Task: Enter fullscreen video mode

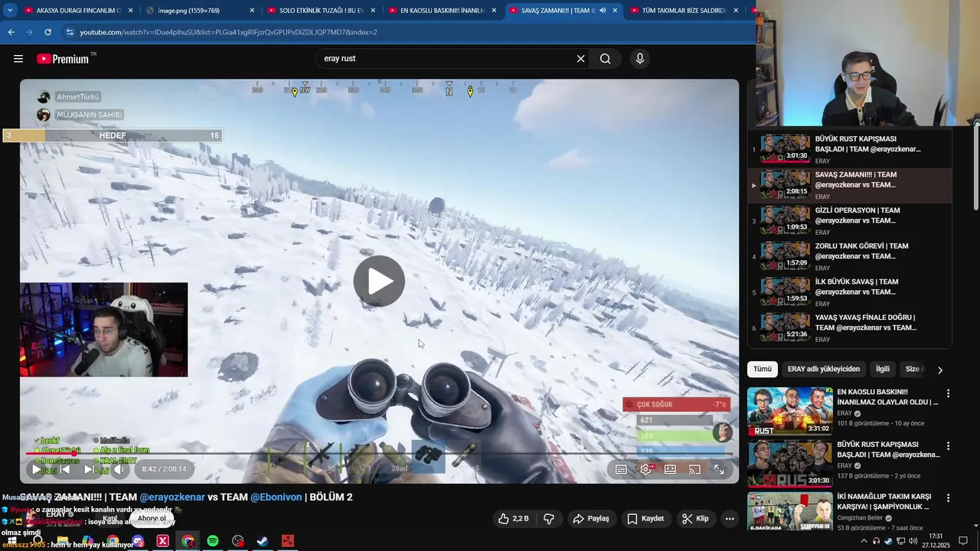Action: (x=719, y=469)
